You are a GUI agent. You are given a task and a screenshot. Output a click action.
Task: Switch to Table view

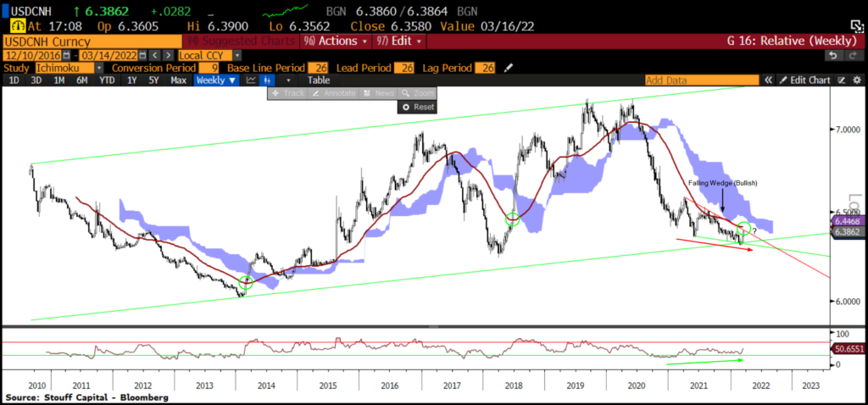pos(319,80)
